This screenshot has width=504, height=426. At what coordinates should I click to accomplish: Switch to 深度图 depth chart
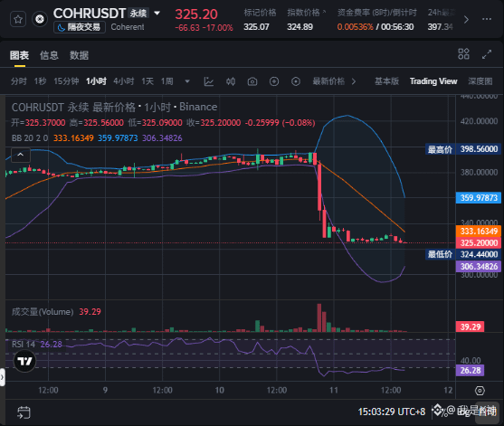480,81
